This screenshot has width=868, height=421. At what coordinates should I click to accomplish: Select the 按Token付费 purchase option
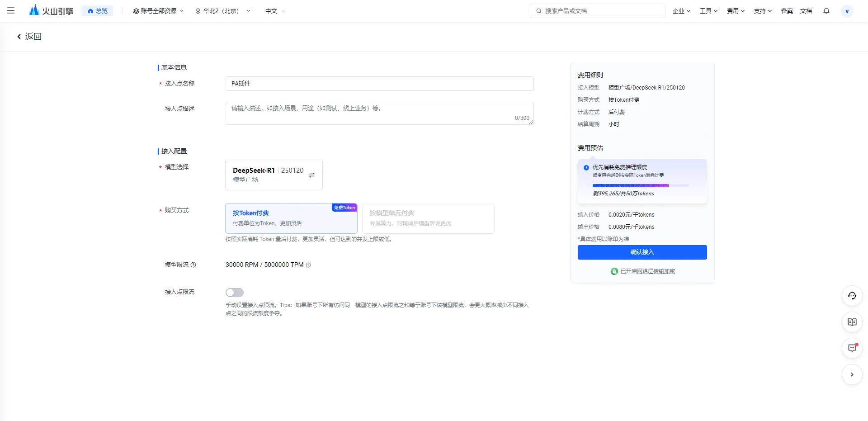(x=291, y=218)
